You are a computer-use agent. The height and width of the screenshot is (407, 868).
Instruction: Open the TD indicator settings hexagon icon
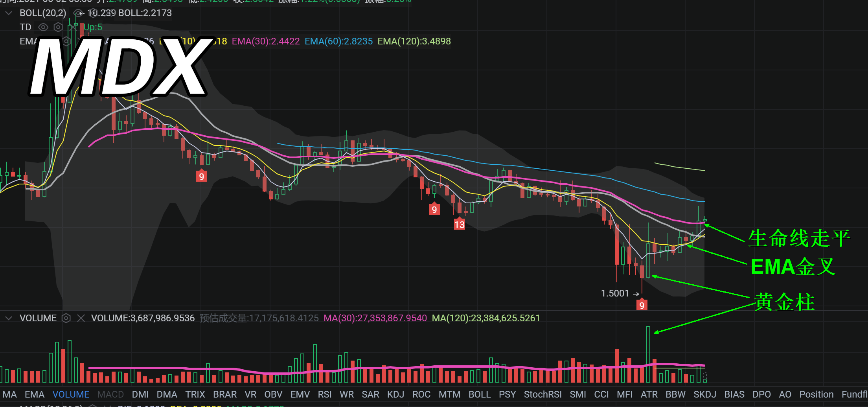(x=58, y=27)
